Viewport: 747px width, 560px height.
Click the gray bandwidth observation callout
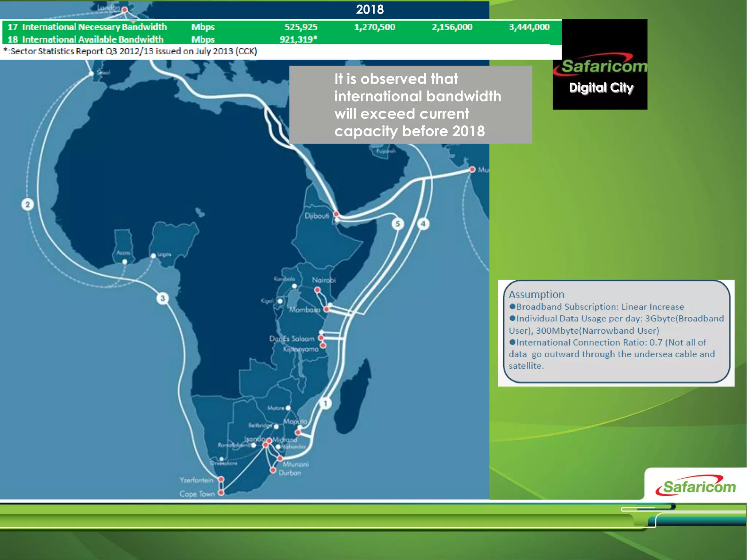[x=410, y=105]
